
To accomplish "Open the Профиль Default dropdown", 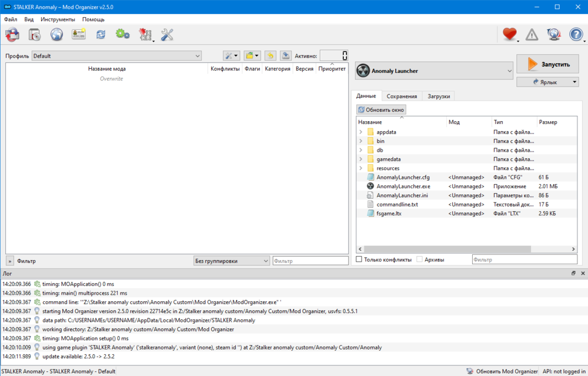I will [x=116, y=56].
